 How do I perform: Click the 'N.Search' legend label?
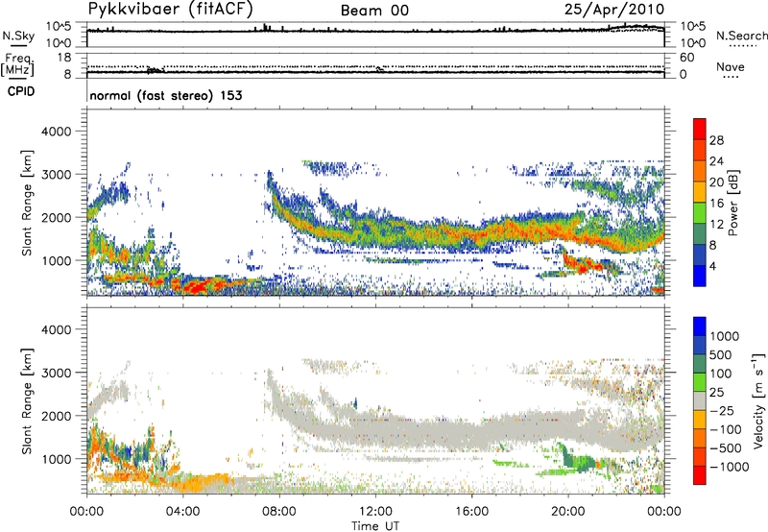[x=741, y=36]
